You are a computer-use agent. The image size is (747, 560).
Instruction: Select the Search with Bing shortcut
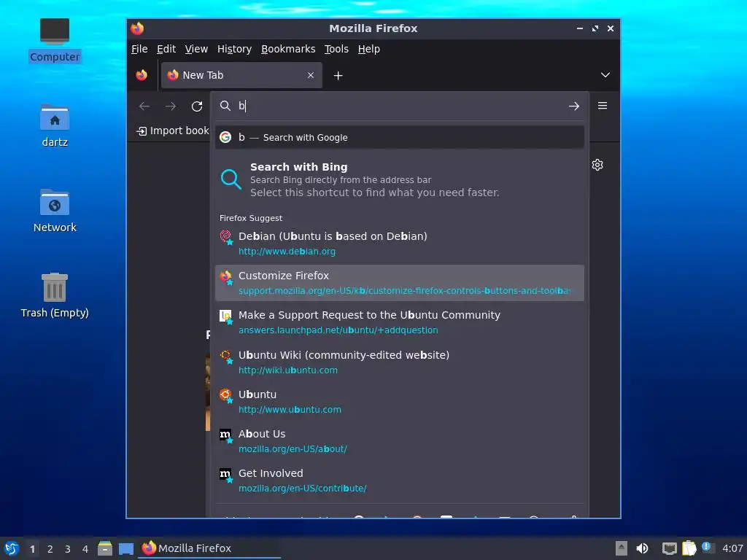(x=400, y=179)
